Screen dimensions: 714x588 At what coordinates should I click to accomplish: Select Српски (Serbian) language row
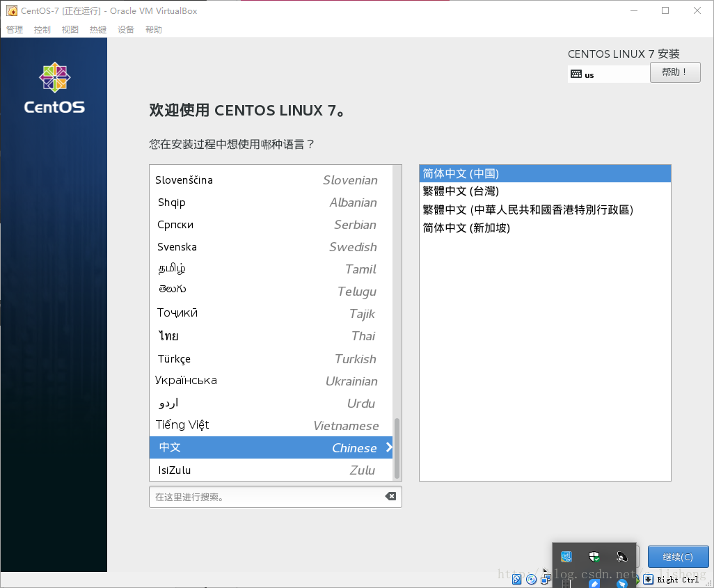[x=271, y=225]
